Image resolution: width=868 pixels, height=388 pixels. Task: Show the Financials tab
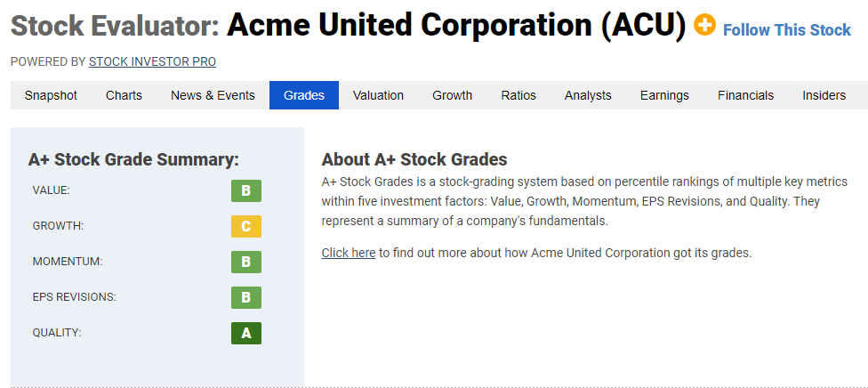745,95
